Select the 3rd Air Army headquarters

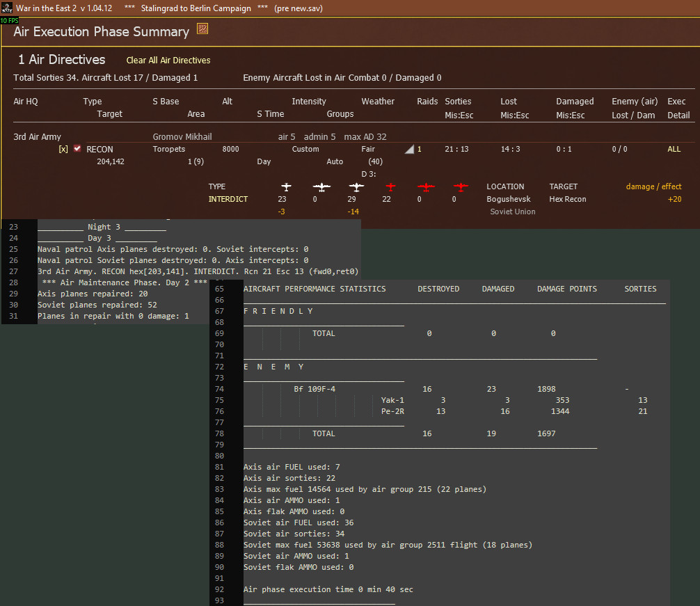[38, 137]
